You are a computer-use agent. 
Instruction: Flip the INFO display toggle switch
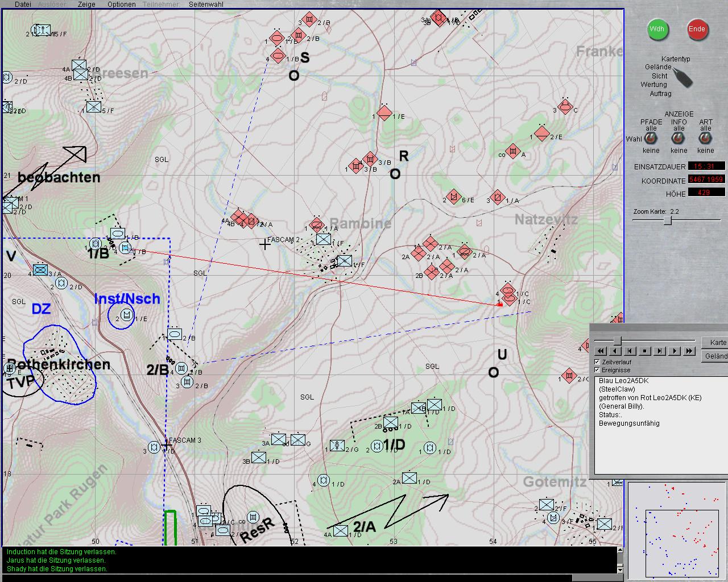click(x=679, y=138)
